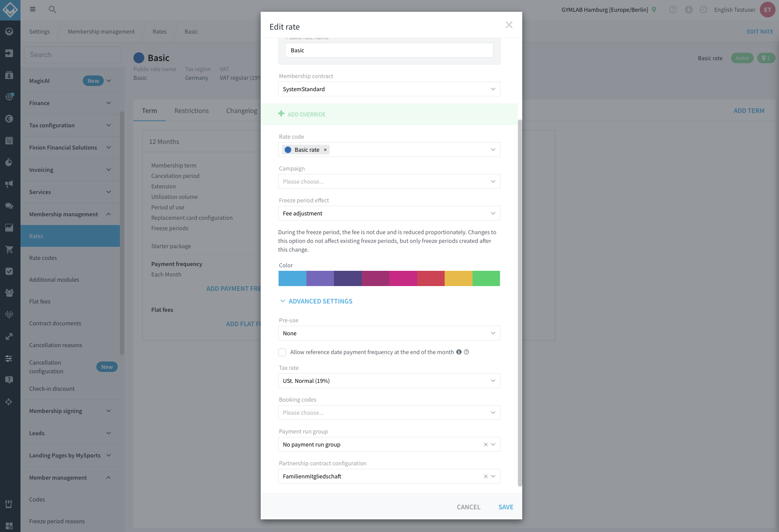Open the check-in arrow icon in left rail
This screenshot has height=532, width=779.
pos(9,53)
